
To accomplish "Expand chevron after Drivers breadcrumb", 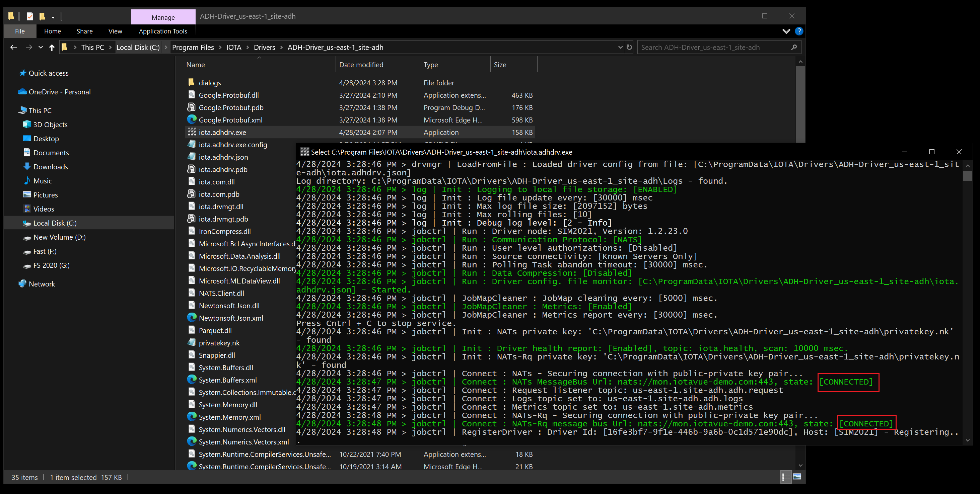I will (282, 47).
